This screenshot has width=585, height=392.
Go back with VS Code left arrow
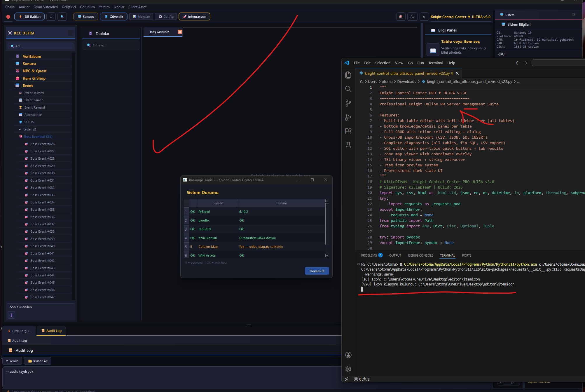pyautogui.click(x=518, y=63)
